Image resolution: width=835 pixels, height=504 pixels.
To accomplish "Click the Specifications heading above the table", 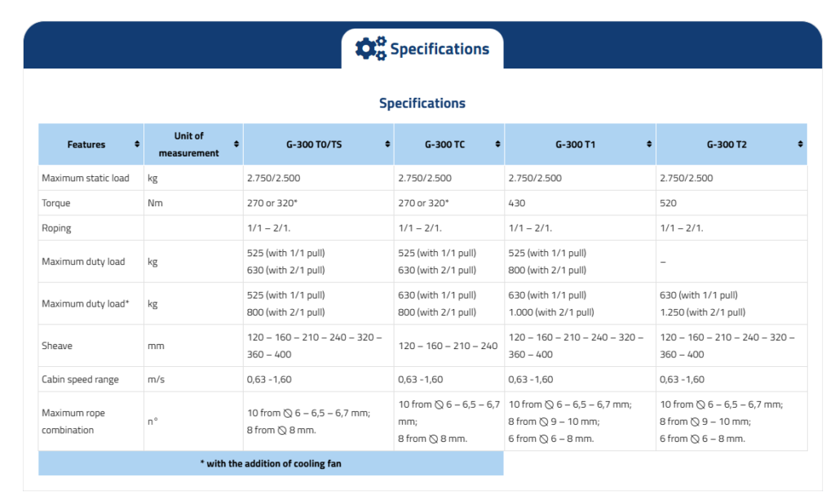I will pos(422,104).
